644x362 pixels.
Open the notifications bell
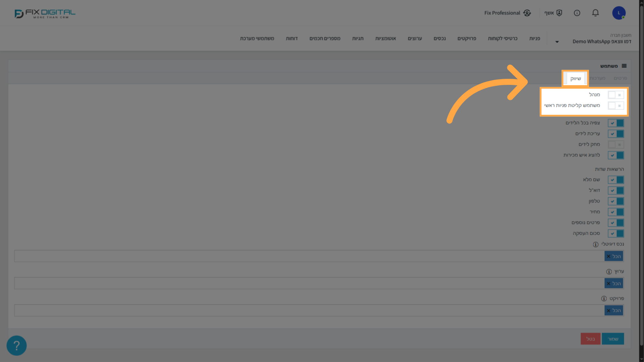coord(595,13)
